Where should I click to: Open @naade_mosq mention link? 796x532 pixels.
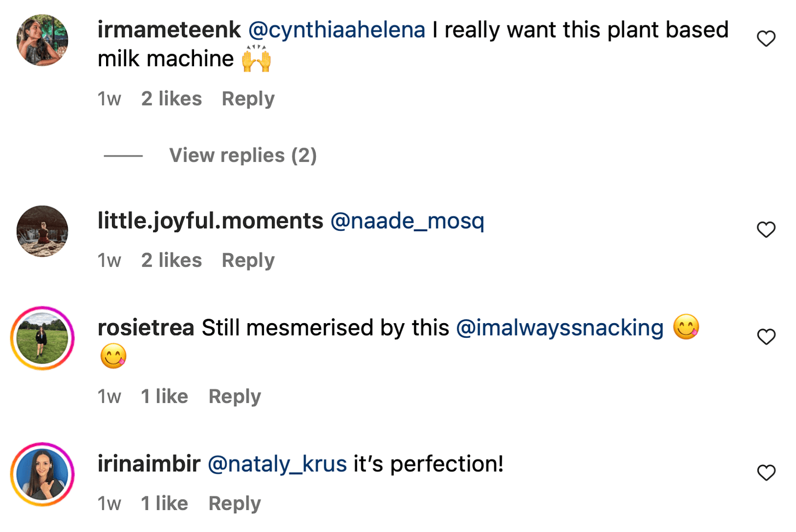coord(407,221)
